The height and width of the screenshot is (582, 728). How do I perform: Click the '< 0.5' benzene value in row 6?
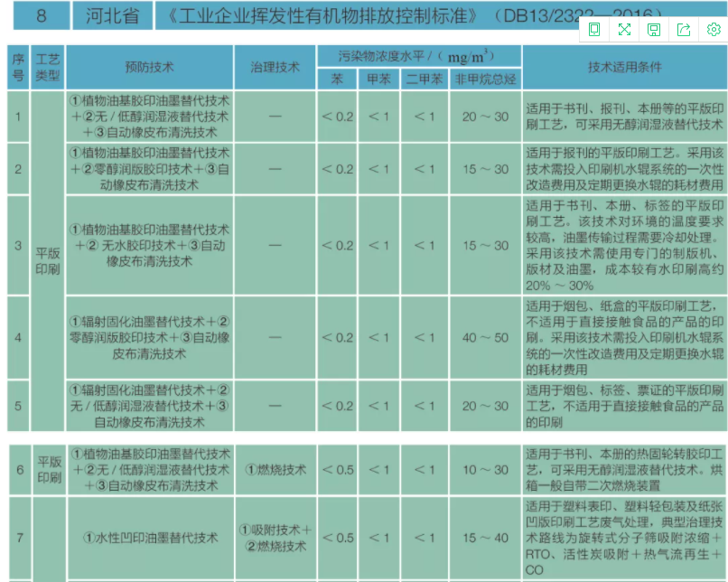(x=338, y=470)
